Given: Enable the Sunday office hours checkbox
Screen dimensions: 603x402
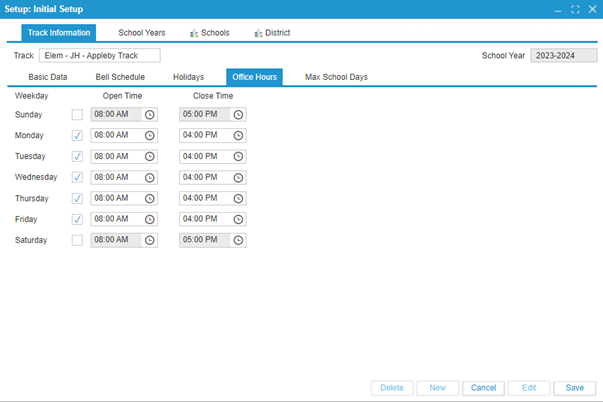Looking at the screenshot, I should [77, 115].
